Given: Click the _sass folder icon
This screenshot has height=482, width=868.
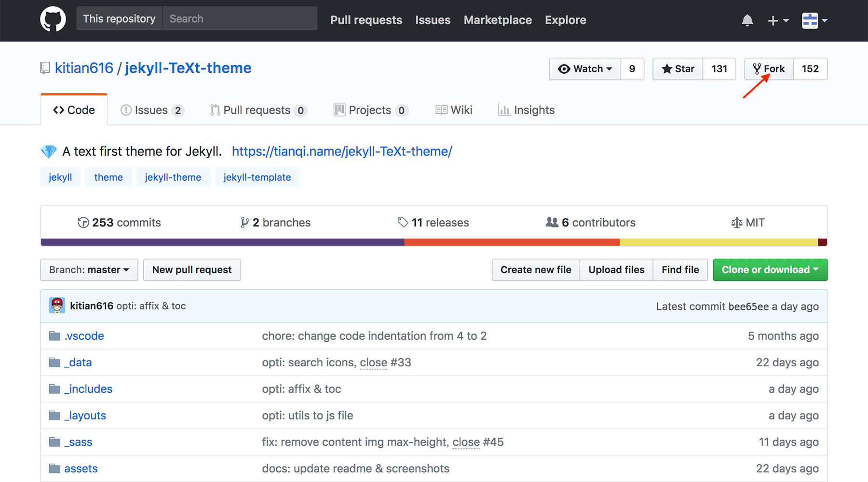Looking at the screenshot, I should 54,442.
